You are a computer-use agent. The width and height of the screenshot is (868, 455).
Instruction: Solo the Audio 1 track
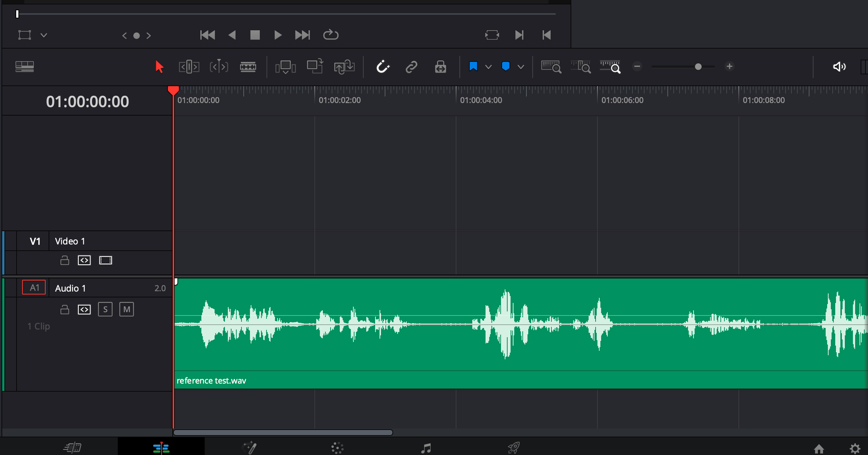coord(105,309)
